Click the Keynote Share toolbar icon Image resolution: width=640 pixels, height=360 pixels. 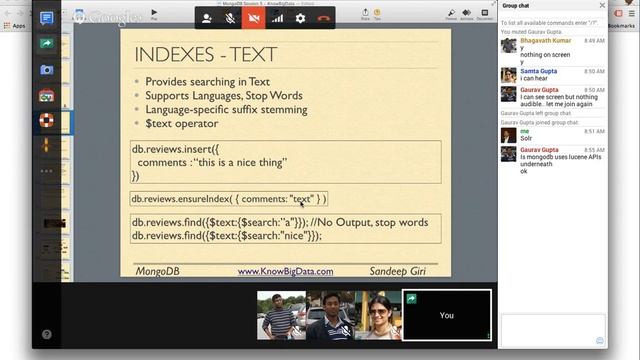tap(365, 14)
